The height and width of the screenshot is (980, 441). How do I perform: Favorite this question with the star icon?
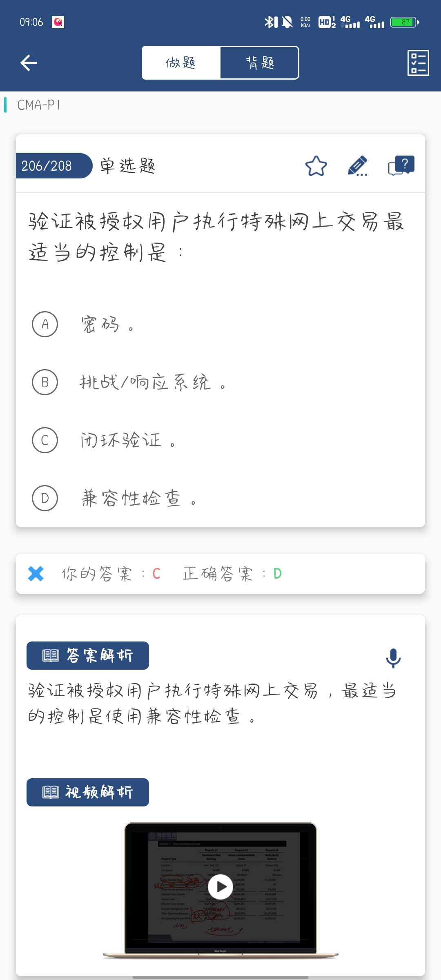(316, 166)
